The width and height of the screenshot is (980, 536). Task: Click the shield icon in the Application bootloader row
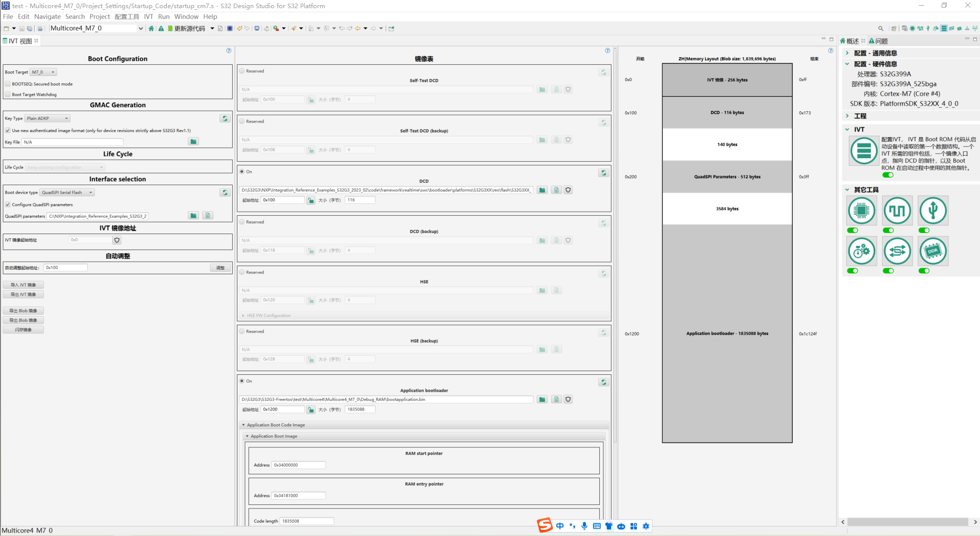[x=568, y=399]
